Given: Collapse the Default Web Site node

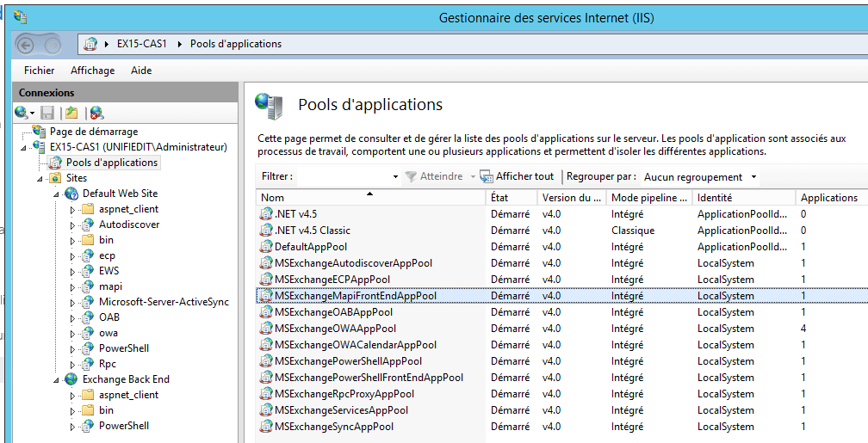Looking at the screenshot, I should [58, 194].
